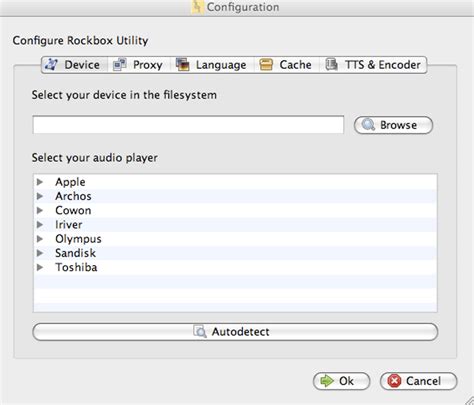Switch to the Language tab
This screenshot has height=405, width=474.
click(212, 65)
